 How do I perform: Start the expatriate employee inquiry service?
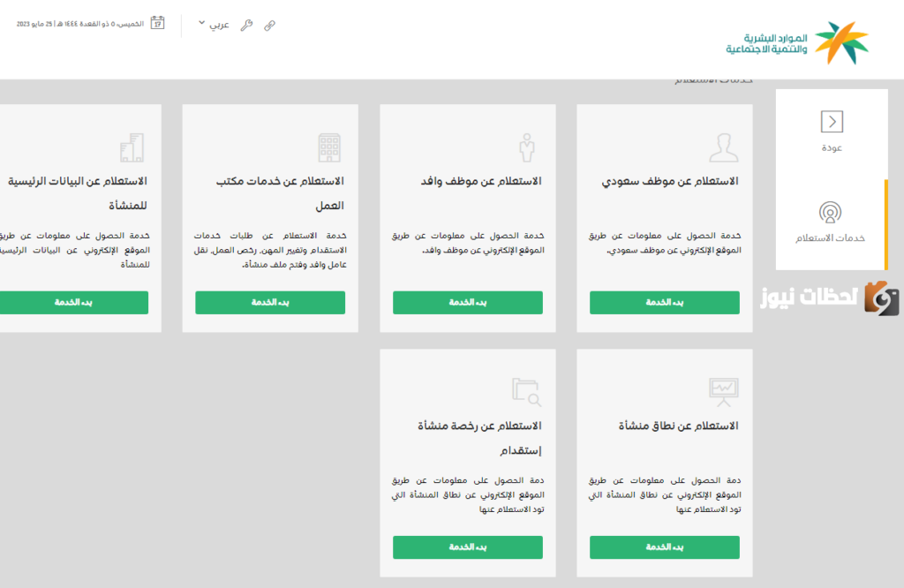[468, 303]
